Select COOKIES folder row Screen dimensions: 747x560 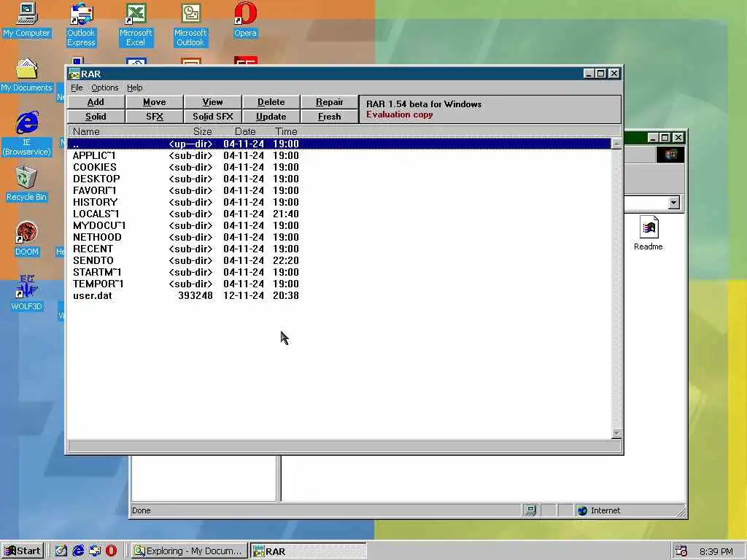(338, 167)
